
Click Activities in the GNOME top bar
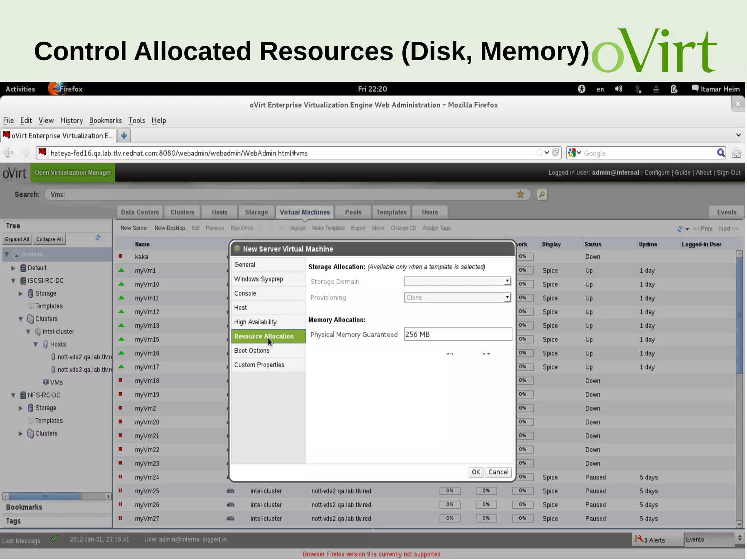point(20,89)
